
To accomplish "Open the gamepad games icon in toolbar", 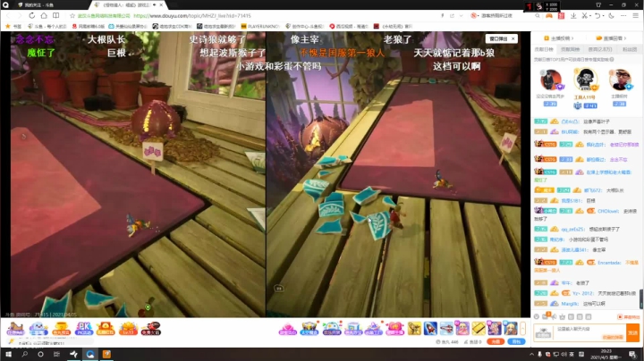I will point(549,15).
